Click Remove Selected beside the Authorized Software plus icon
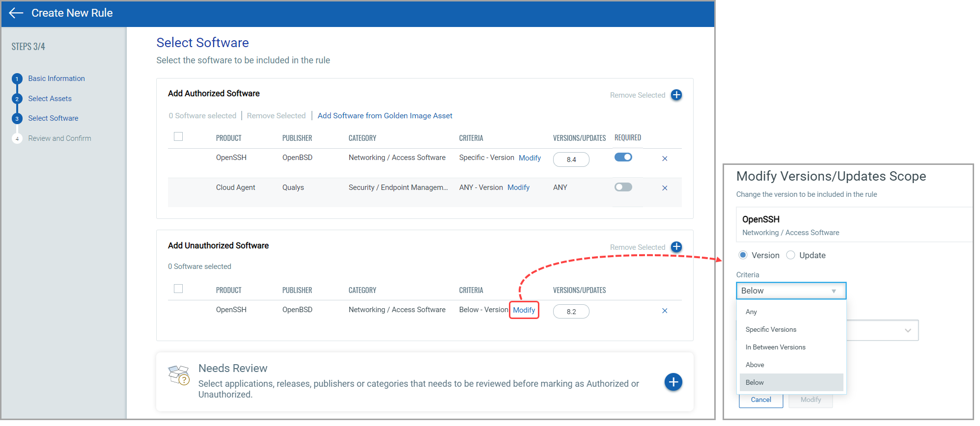 (638, 95)
